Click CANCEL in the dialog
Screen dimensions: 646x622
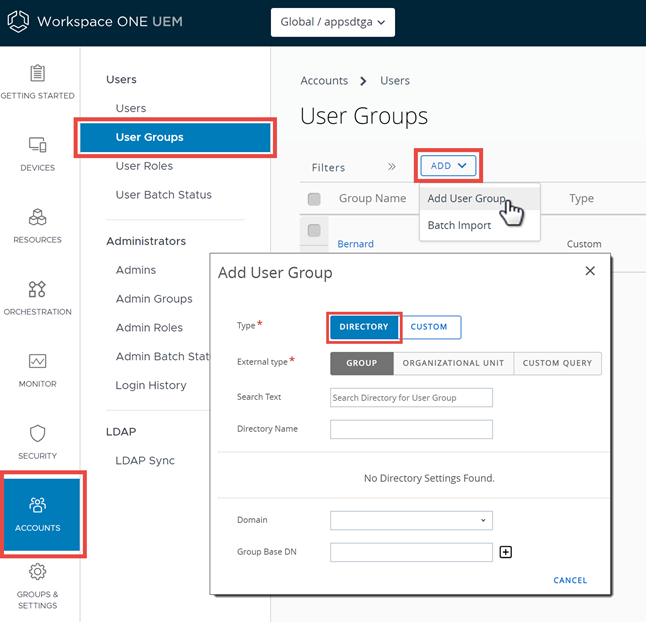point(570,580)
